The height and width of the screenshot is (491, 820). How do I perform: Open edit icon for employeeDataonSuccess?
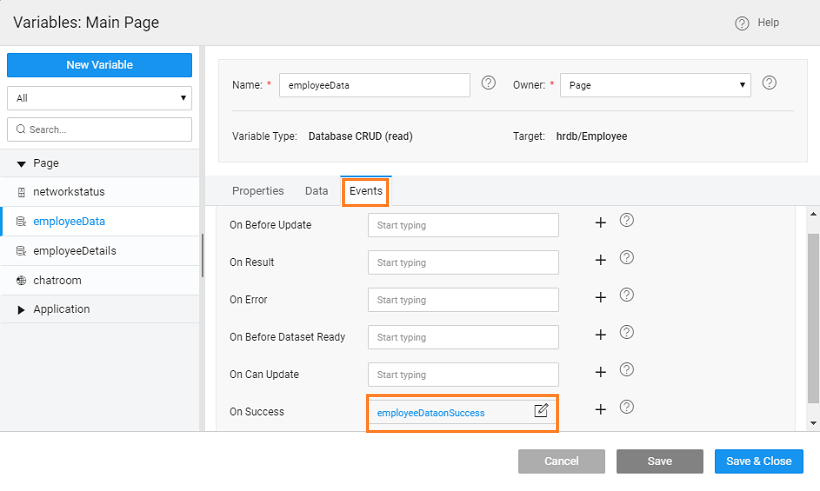point(541,410)
